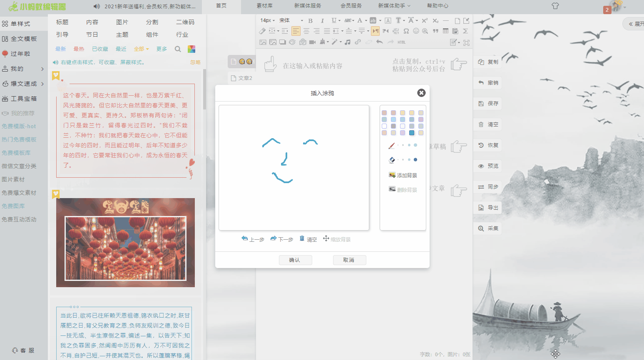Viewport: 644px width, 360px height.
Task: Click 上一步 undo step
Action: point(253,239)
